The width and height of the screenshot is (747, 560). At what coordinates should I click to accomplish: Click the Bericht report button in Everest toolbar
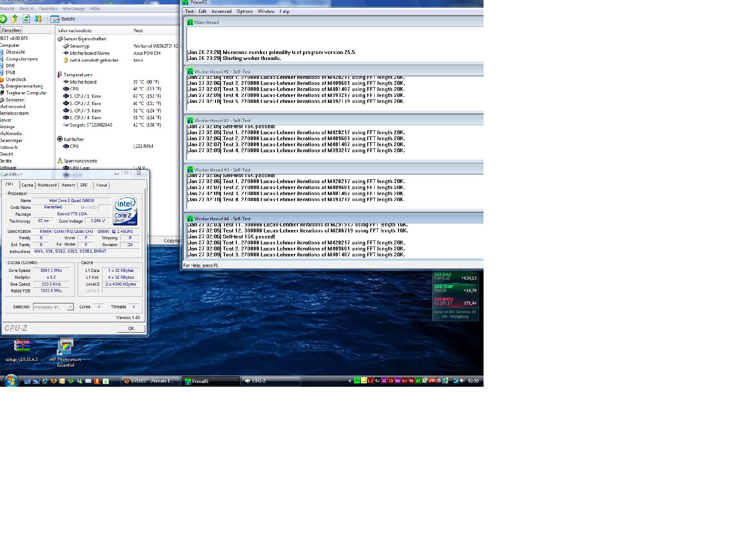pyautogui.click(x=63, y=19)
